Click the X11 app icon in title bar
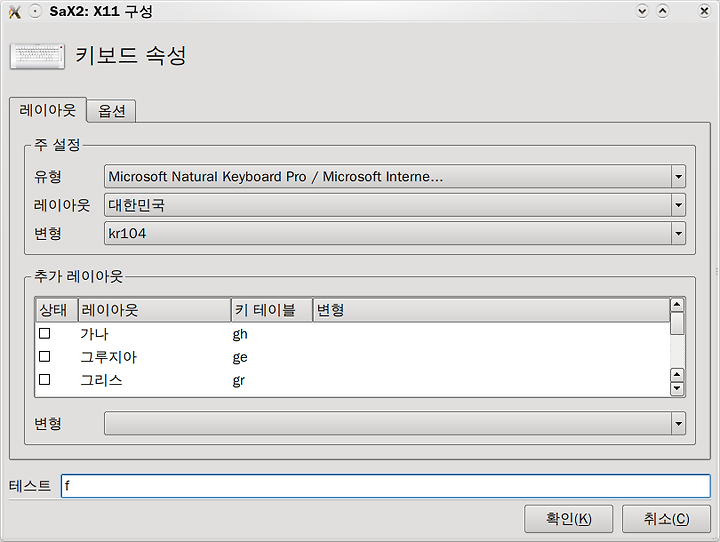The height and width of the screenshot is (542, 720). point(15,11)
